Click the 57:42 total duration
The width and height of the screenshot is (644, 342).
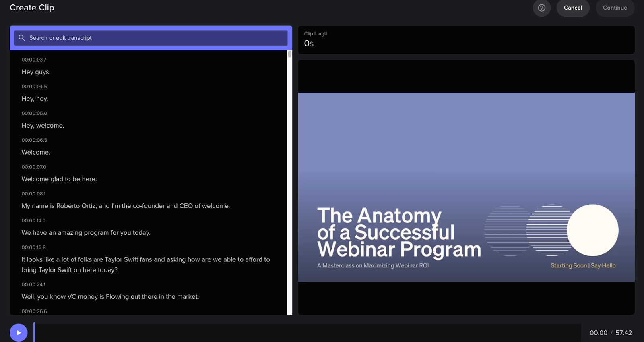623,333
